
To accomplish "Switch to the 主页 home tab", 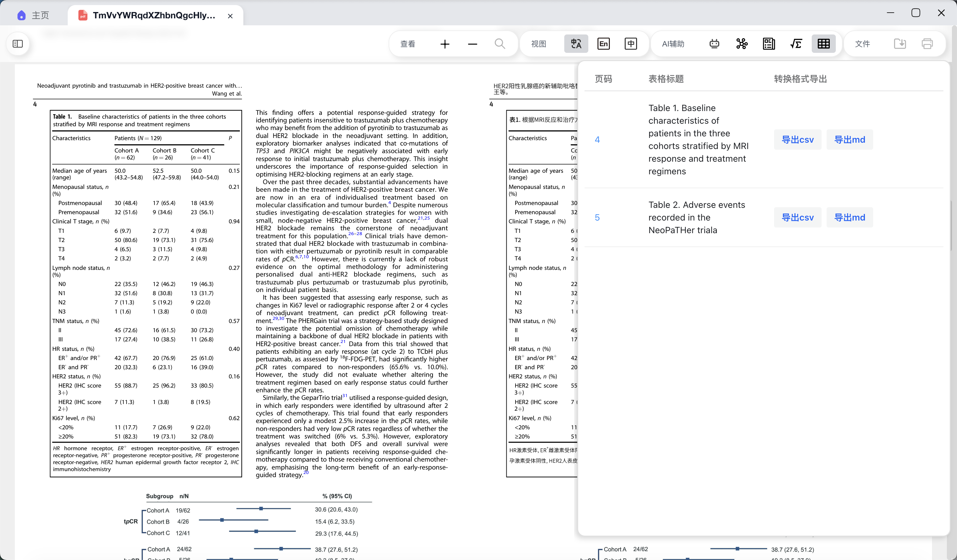I will [34, 15].
